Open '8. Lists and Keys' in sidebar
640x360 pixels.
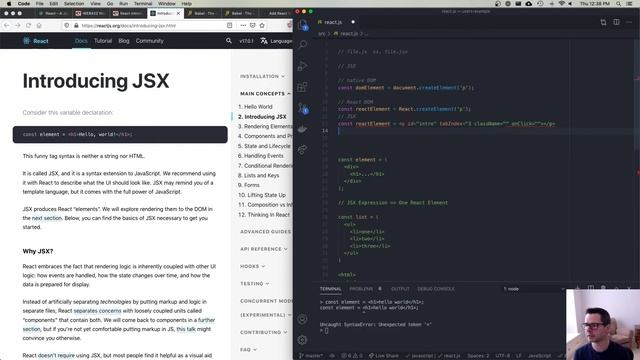(x=258, y=175)
